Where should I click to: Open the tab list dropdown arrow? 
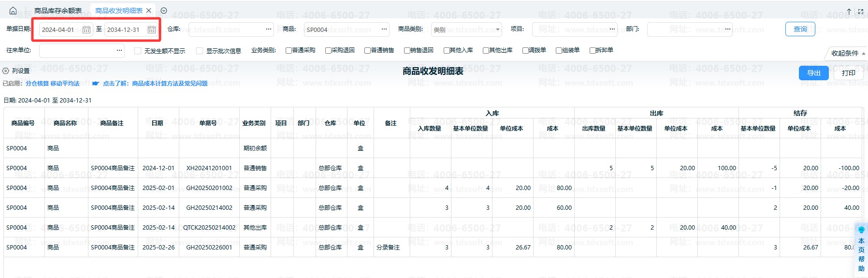164,11
